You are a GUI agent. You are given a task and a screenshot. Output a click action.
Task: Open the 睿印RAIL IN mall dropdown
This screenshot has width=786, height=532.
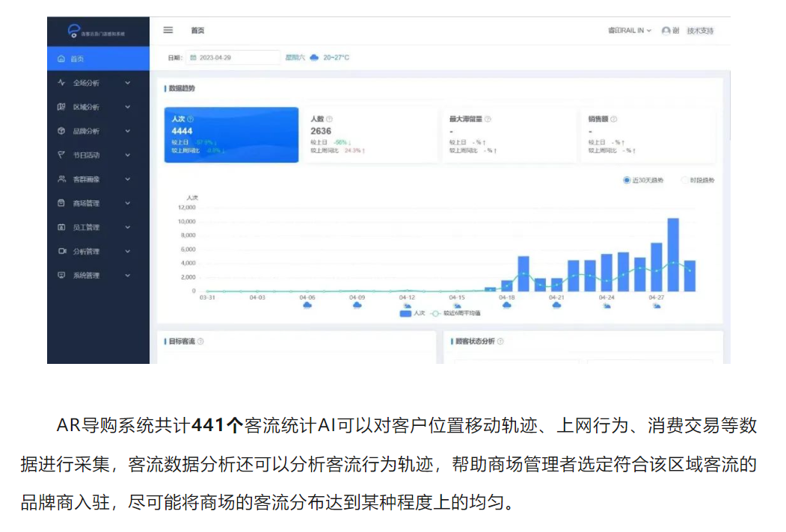[628, 31]
